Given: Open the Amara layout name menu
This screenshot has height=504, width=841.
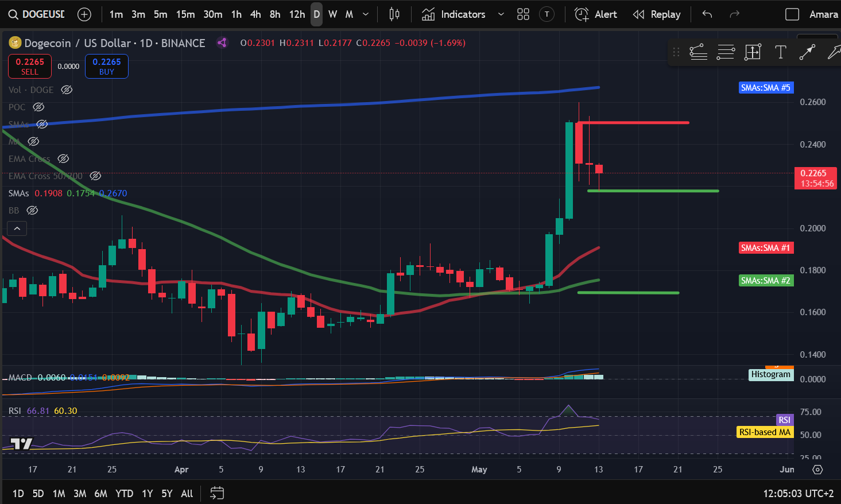Looking at the screenshot, I should 823,14.
